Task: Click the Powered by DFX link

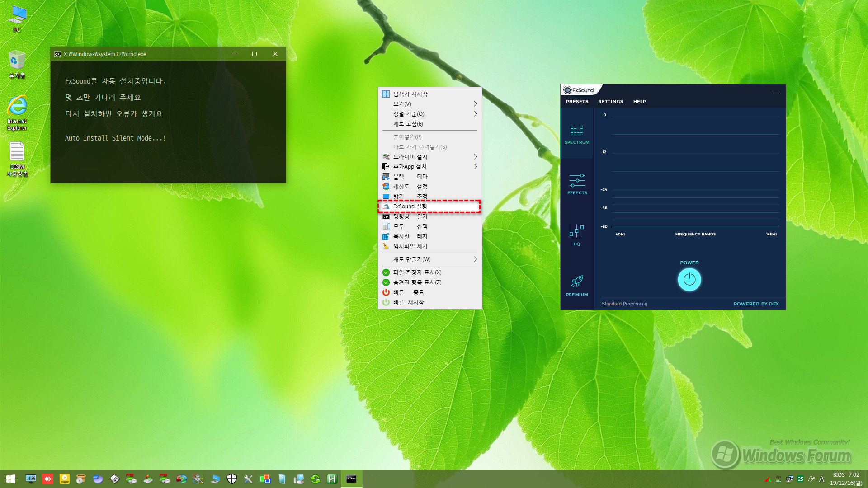Action: (x=756, y=304)
